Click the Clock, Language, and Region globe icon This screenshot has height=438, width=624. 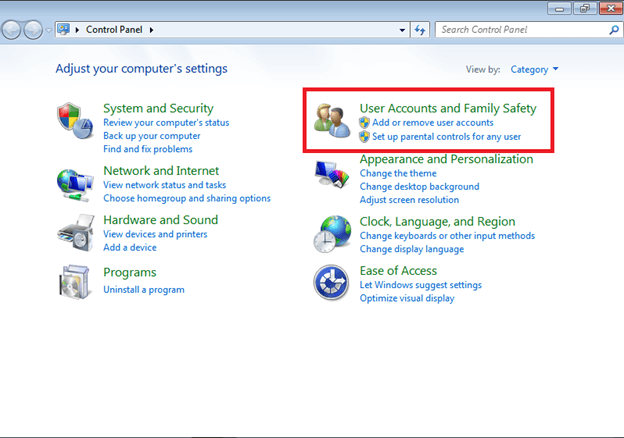(x=332, y=234)
